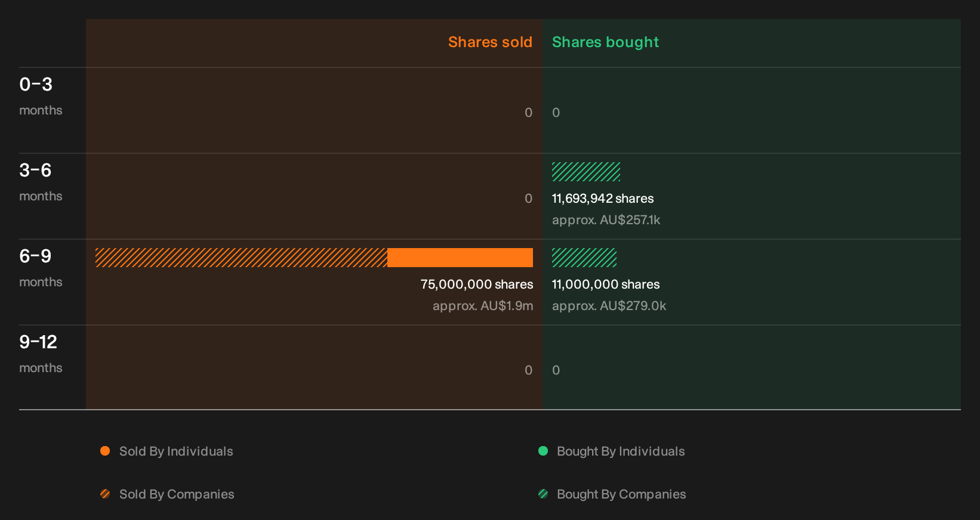Click the Shares bought column header

click(x=605, y=42)
